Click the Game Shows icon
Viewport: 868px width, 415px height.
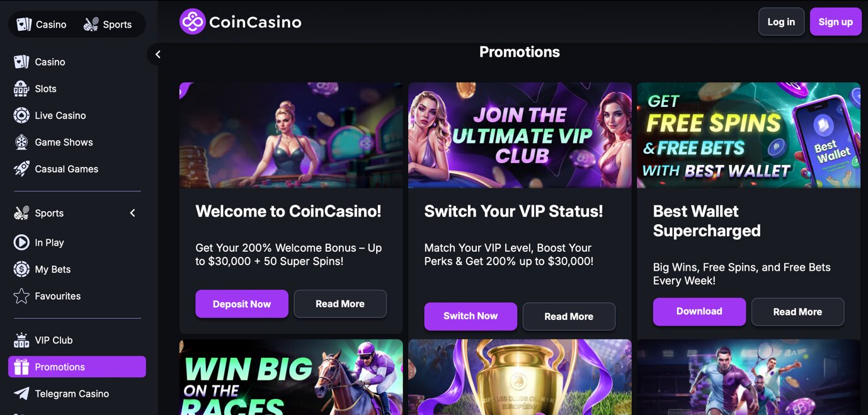pyautogui.click(x=21, y=142)
